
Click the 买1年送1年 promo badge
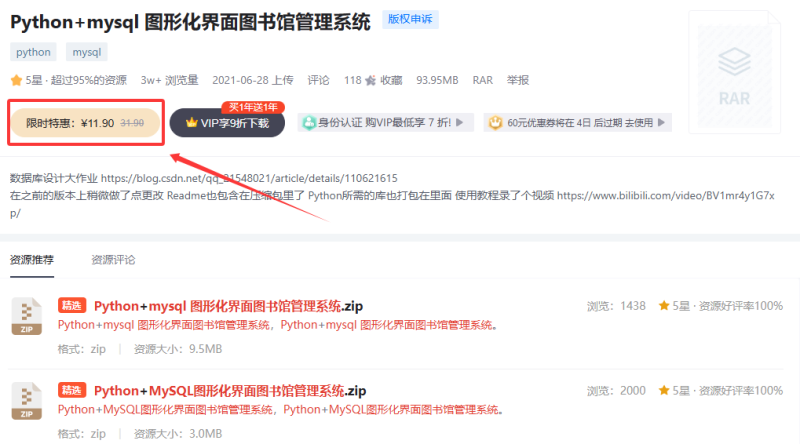tap(253, 107)
